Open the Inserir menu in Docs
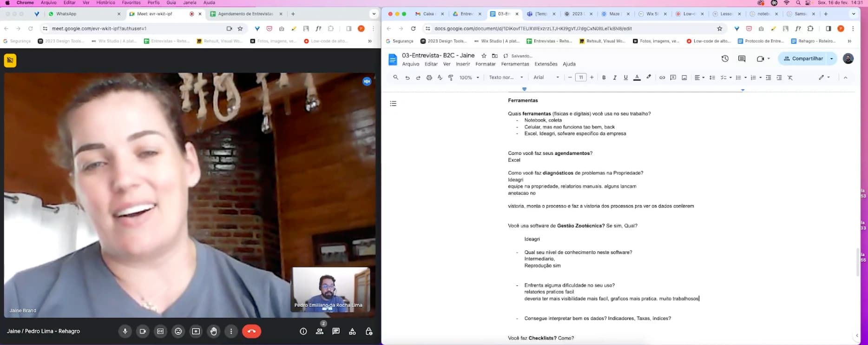 (x=463, y=64)
